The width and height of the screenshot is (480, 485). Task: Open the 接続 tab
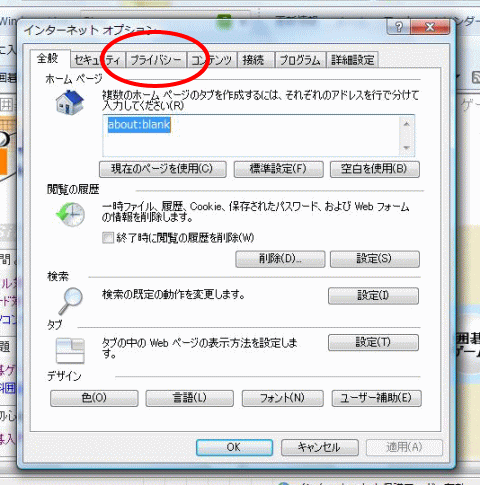click(253, 60)
